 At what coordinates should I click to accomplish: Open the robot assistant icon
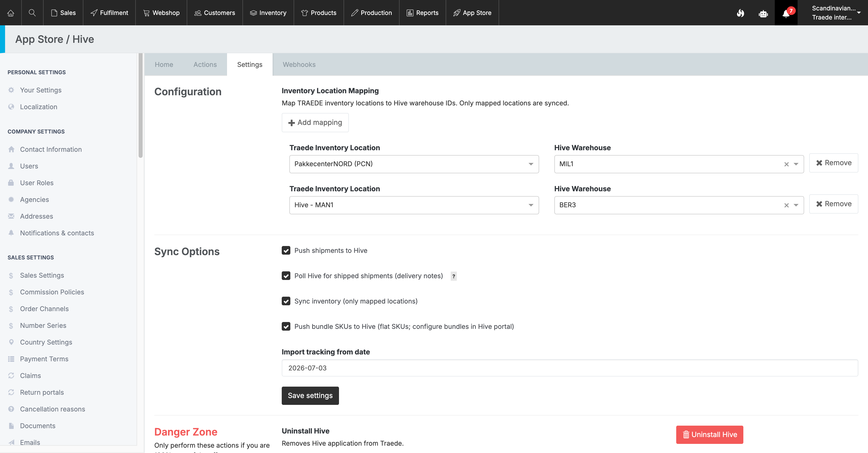[x=763, y=13]
